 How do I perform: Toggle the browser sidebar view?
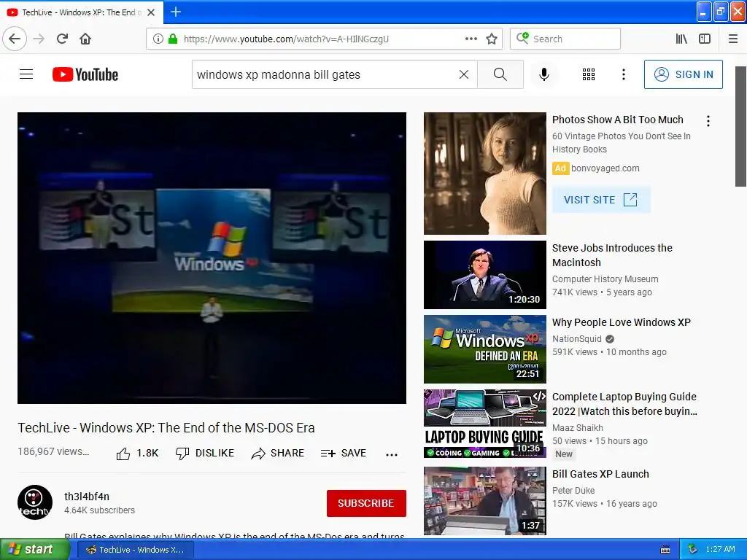705,39
